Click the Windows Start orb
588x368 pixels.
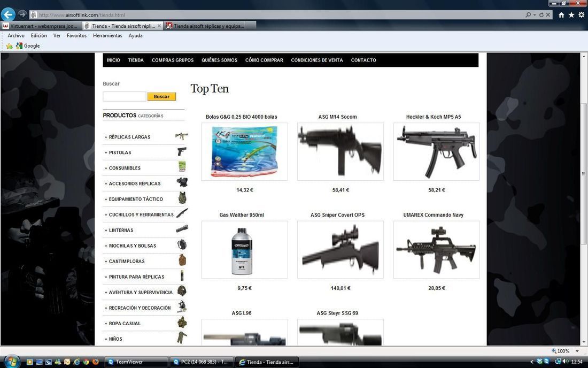tap(12, 362)
